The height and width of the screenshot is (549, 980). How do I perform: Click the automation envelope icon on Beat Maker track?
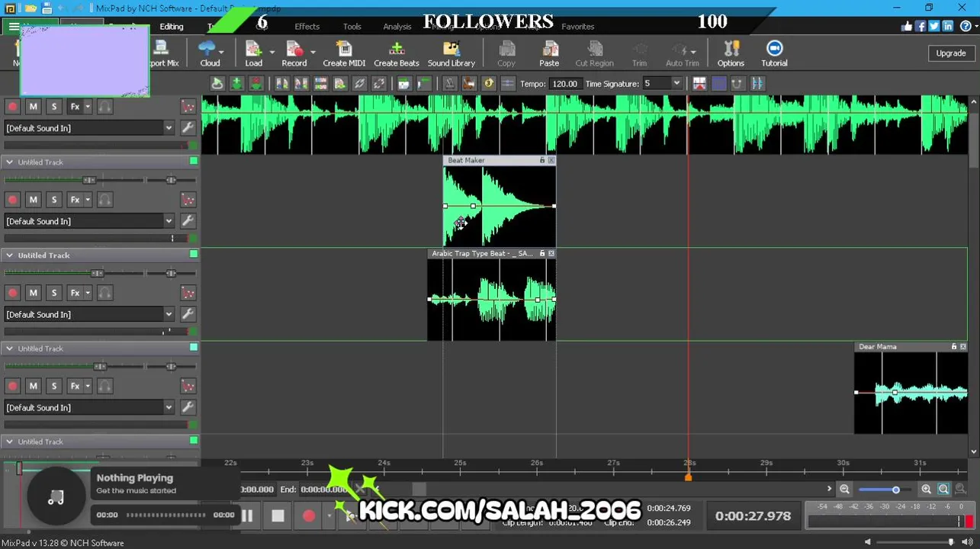(x=188, y=200)
